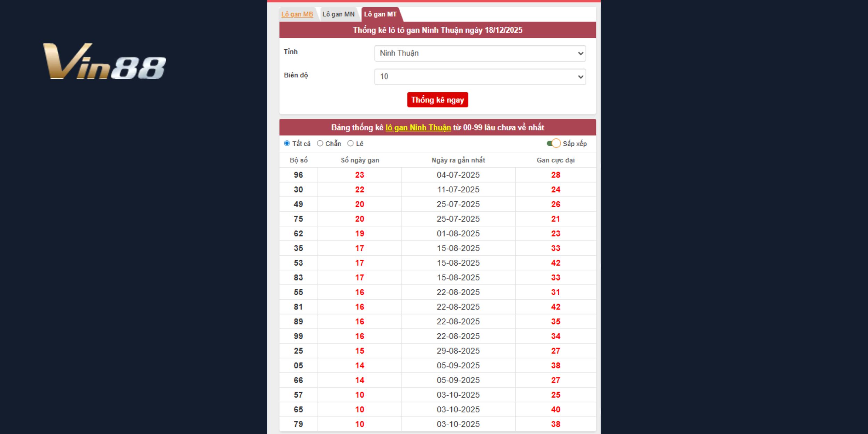The height and width of the screenshot is (434, 868).
Task: Toggle the Sắp xếp switch
Action: 553,143
